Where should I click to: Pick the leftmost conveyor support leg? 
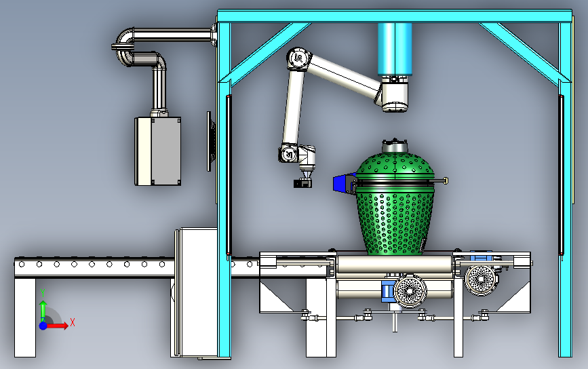pos(25,317)
